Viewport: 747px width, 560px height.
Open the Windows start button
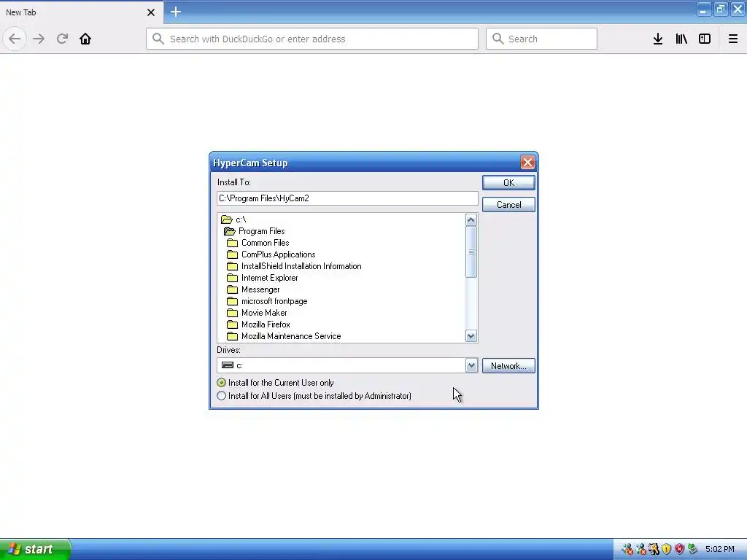pos(35,549)
